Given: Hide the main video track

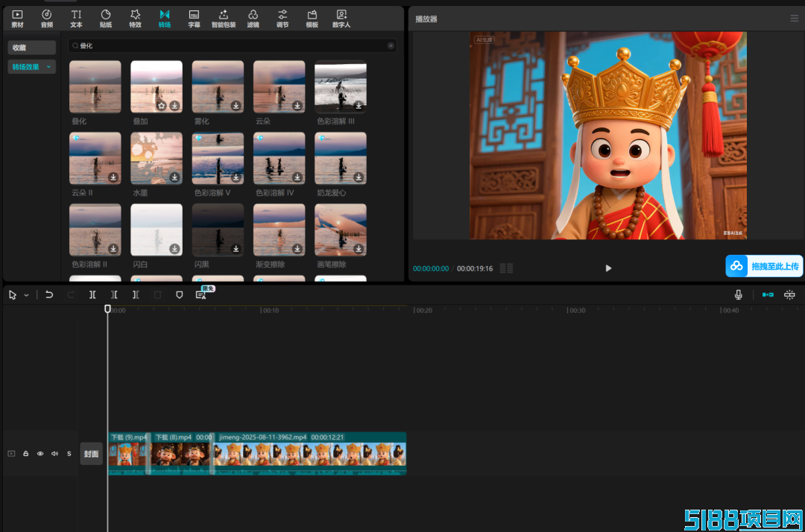Looking at the screenshot, I should click(40, 454).
